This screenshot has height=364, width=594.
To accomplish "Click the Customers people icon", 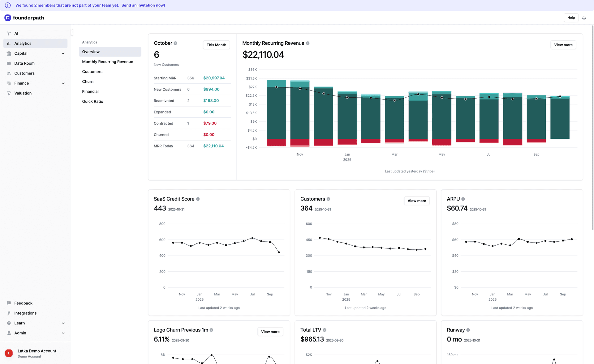I will 9,73.
